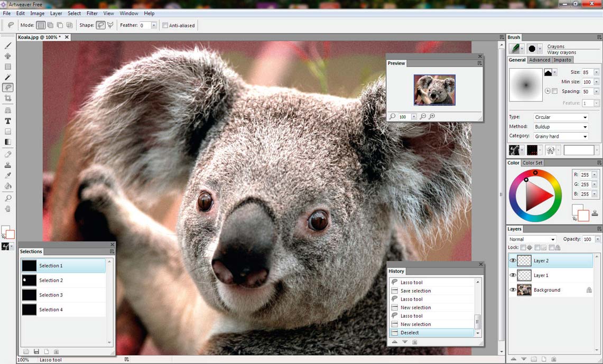Screen dimensions: 603x364
Task: Select the Stamp tool
Action: [8, 165]
